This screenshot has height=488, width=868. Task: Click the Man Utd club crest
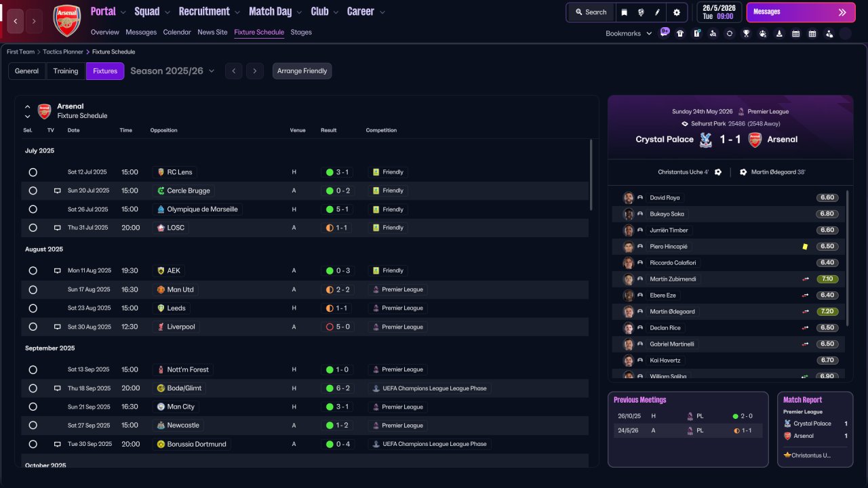(x=161, y=289)
